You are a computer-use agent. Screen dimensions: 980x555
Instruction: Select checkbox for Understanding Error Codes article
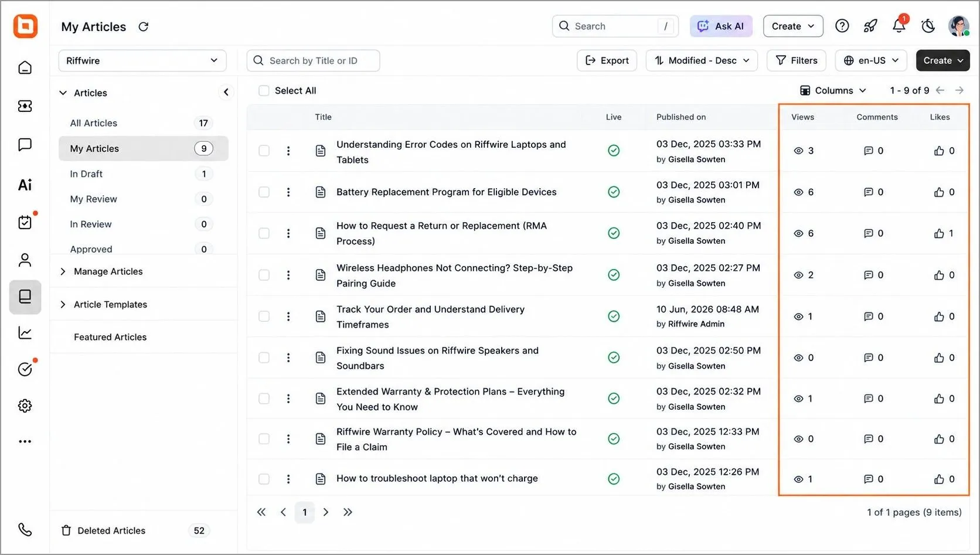click(x=264, y=151)
